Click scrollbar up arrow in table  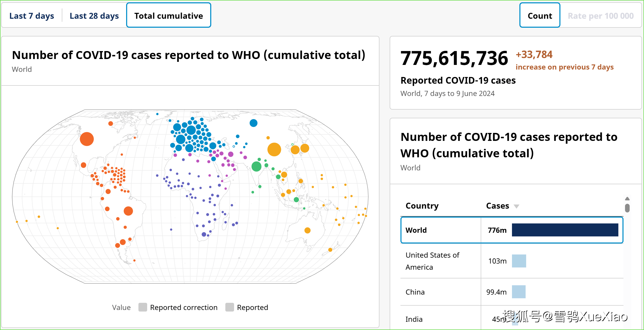pyautogui.click(x=627, y=199)
